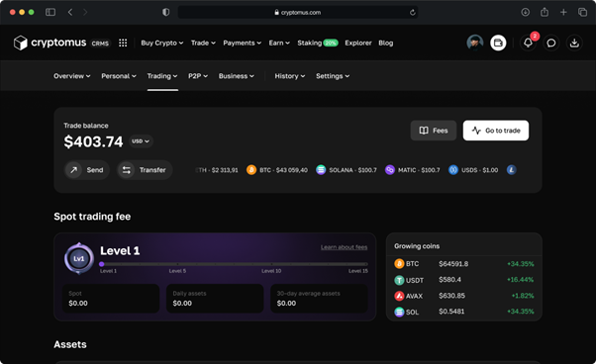Expand the Personal submenu
The height and width of the screenshot is (364, 596).
(x=119, y=76)
